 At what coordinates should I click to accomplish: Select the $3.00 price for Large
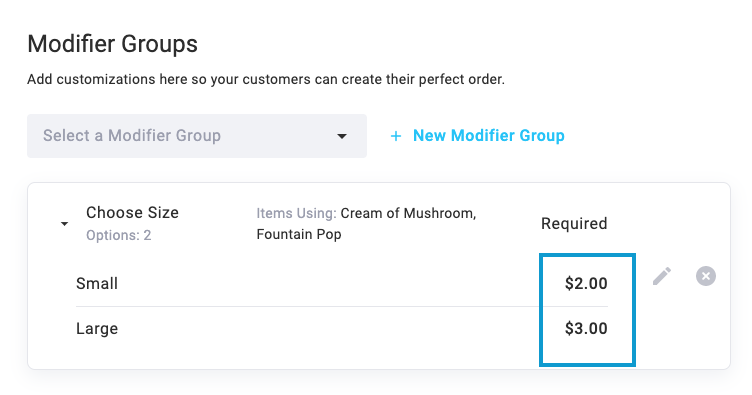[x=586, y=328]
